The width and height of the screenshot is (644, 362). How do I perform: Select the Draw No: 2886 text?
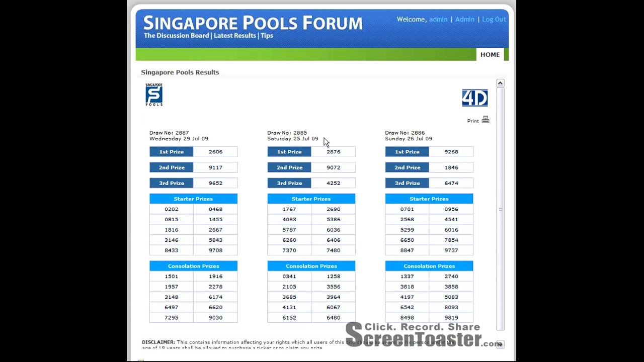[405, 133]
